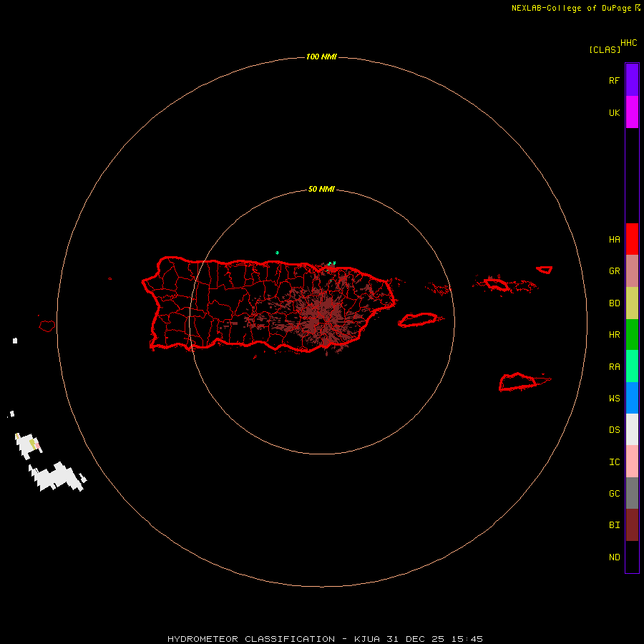644x644 pixels.
Task: Click the HA legend label
Action: (x=614, y=239)
